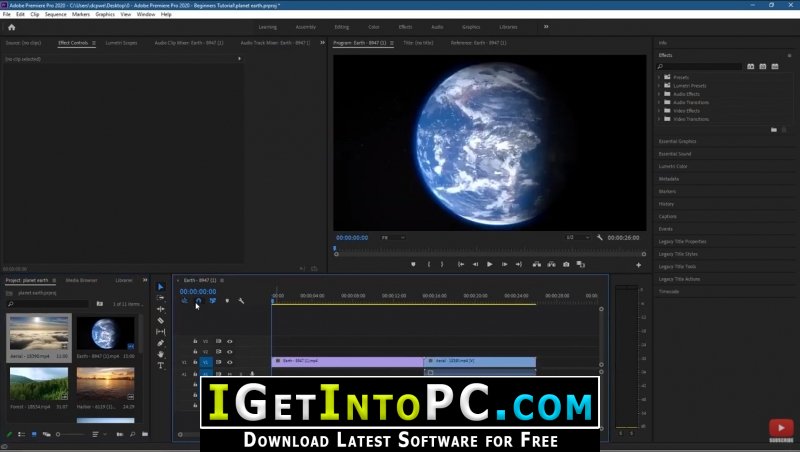Open Lumetri Color panel
800x452 pixels.
(x=672, y=166)
